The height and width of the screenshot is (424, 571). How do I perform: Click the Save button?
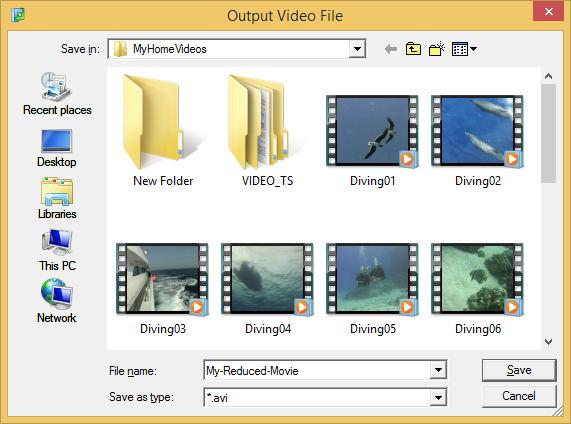(x=519, y=370)
